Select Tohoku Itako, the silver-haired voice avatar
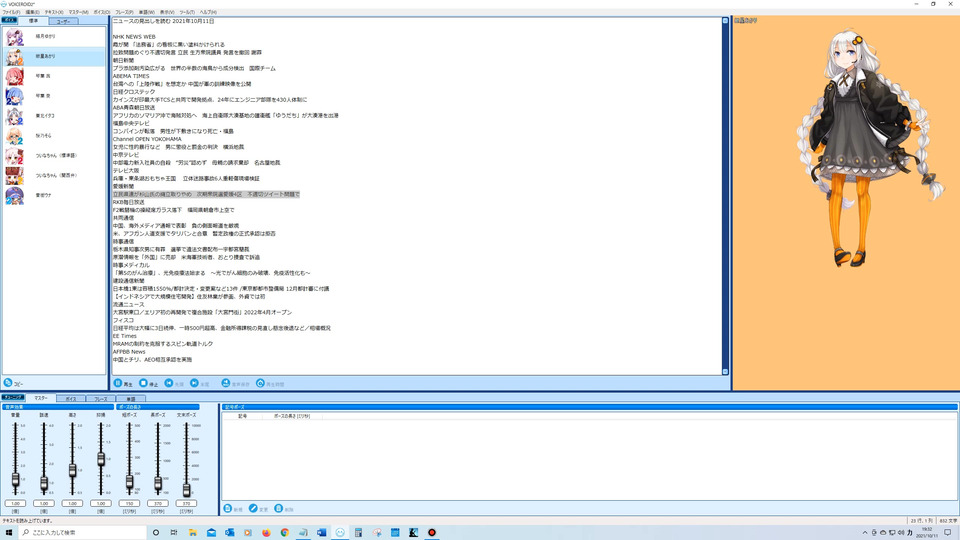The image size is (960, 540). tap(15, 116)
